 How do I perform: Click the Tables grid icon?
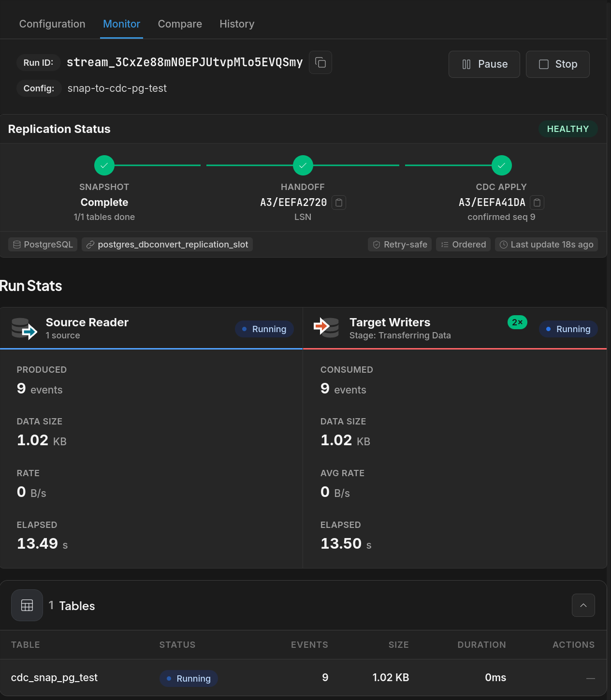coord(27,605)
